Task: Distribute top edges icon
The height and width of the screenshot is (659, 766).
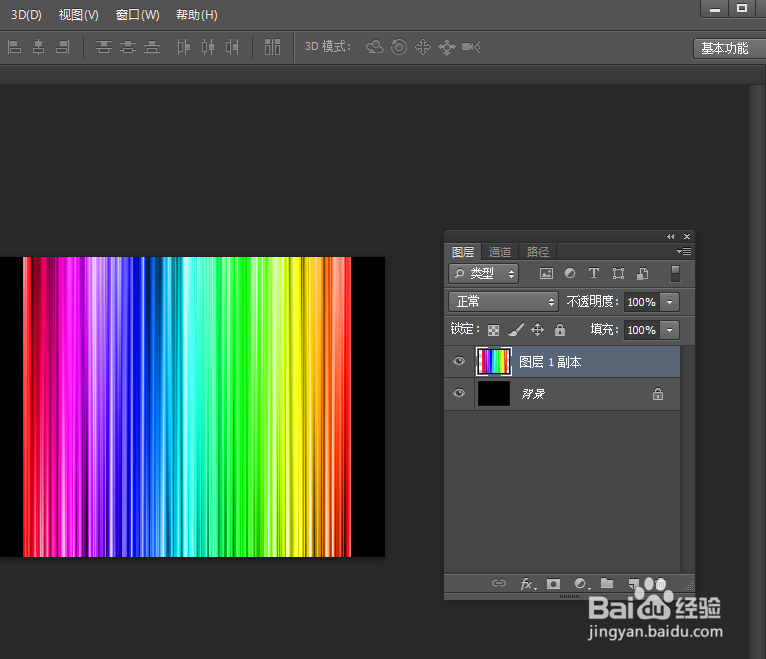Action: click(104, 47)
